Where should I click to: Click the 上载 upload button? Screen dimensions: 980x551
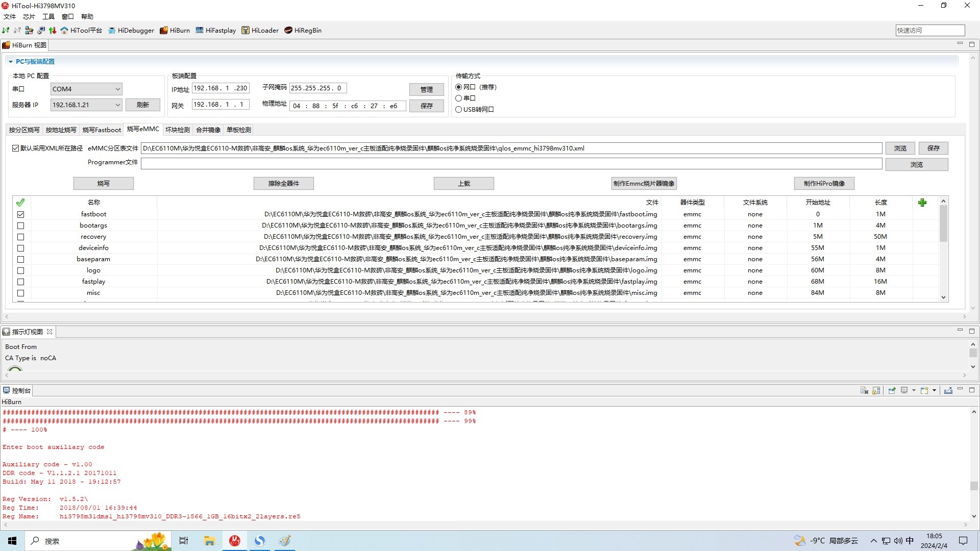(464, 184)
